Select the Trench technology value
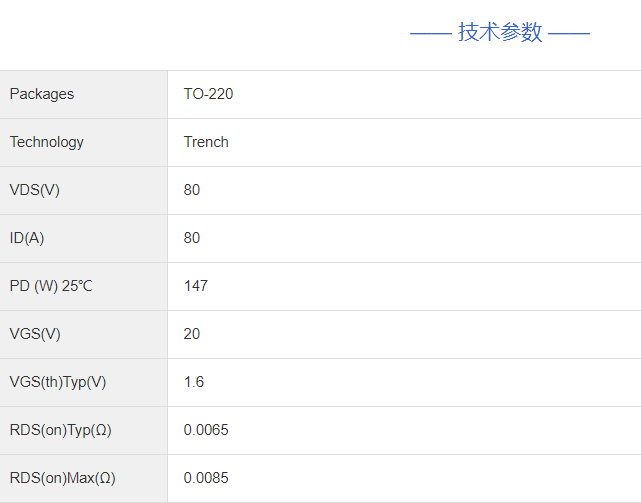641x503 pixels. point(206,142)
